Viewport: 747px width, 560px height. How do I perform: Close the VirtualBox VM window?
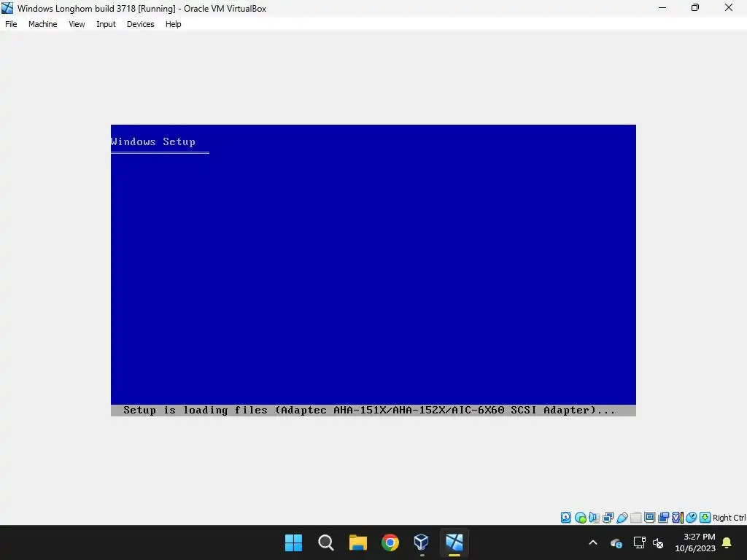coord(729,7)
